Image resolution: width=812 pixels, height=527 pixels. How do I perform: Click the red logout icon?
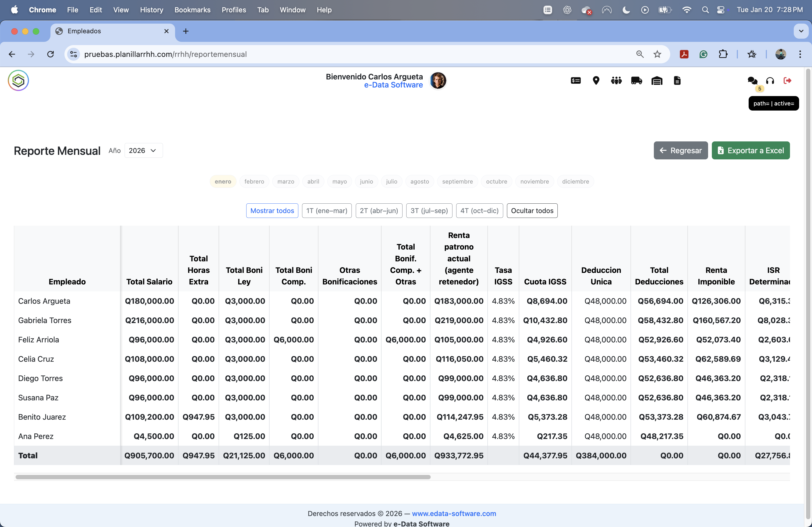pos(788,80)
